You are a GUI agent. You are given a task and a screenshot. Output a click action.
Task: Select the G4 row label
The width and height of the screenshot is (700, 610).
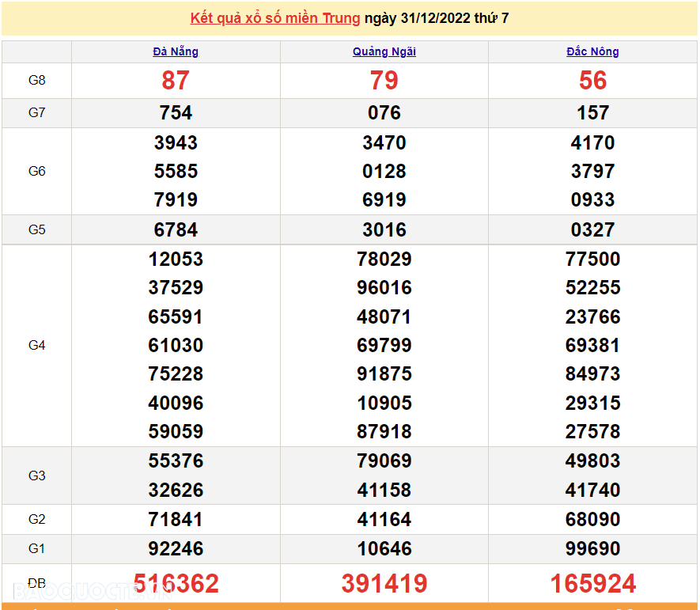pyautogui.click(x=36, y=345)
